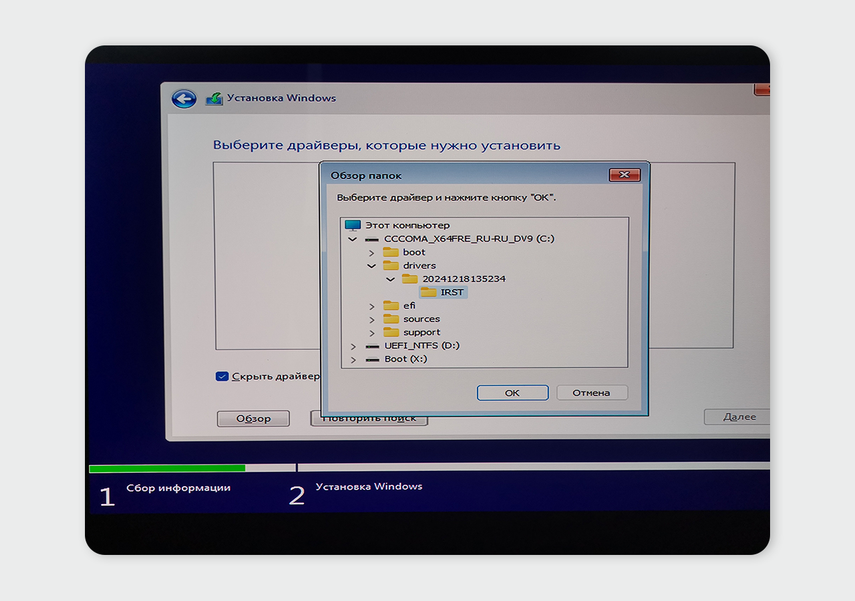This screenshot has width=855, height=601.
Task: Select the 'efi' folder label
Action: pyautogui.click(x=410, y=305)
